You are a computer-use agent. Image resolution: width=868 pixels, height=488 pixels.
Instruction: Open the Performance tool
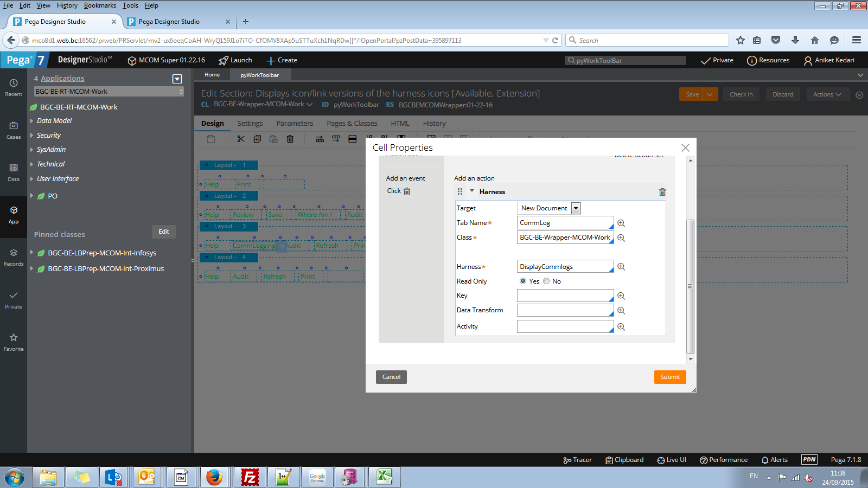click(724, 460)
